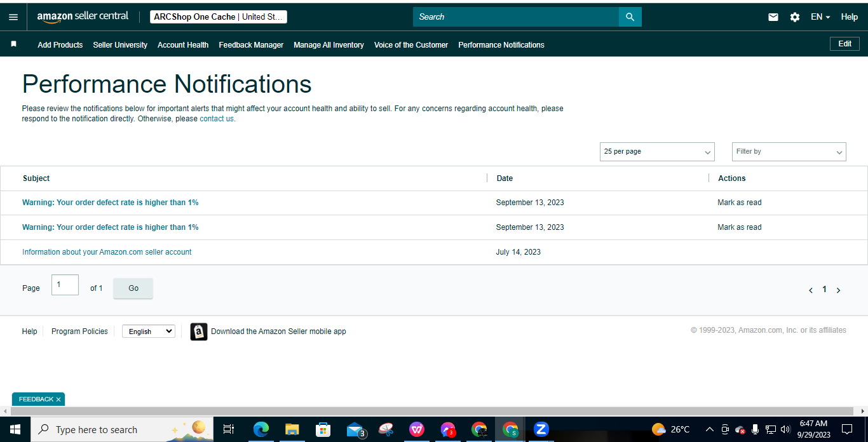Open File Explorer from the taskbar
Screen dimensions: 868x442
[292, 429]
